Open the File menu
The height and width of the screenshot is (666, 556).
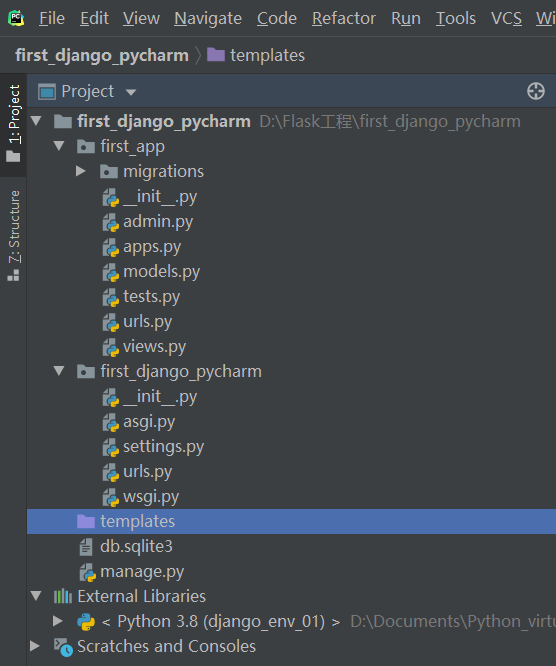coord(52,18)
